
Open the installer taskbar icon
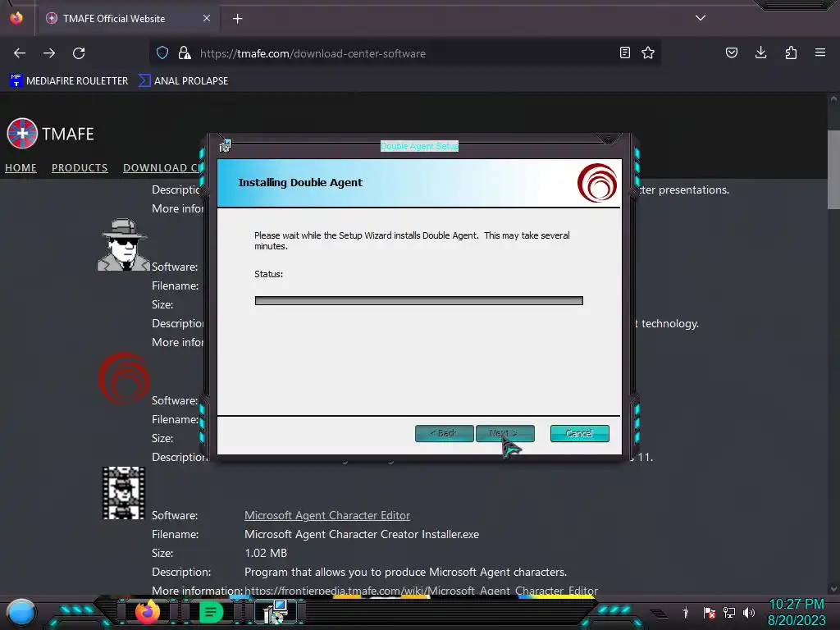[276, 612]
